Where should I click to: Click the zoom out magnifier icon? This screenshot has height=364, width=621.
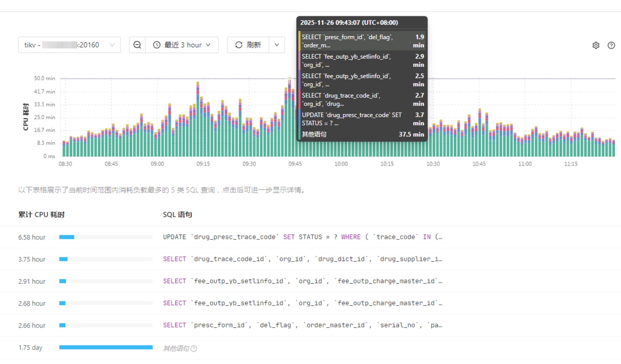tap(137, 45)
